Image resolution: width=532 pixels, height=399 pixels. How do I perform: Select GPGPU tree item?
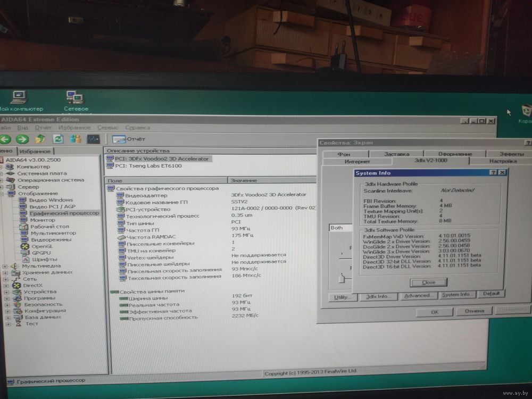[41, 253]
